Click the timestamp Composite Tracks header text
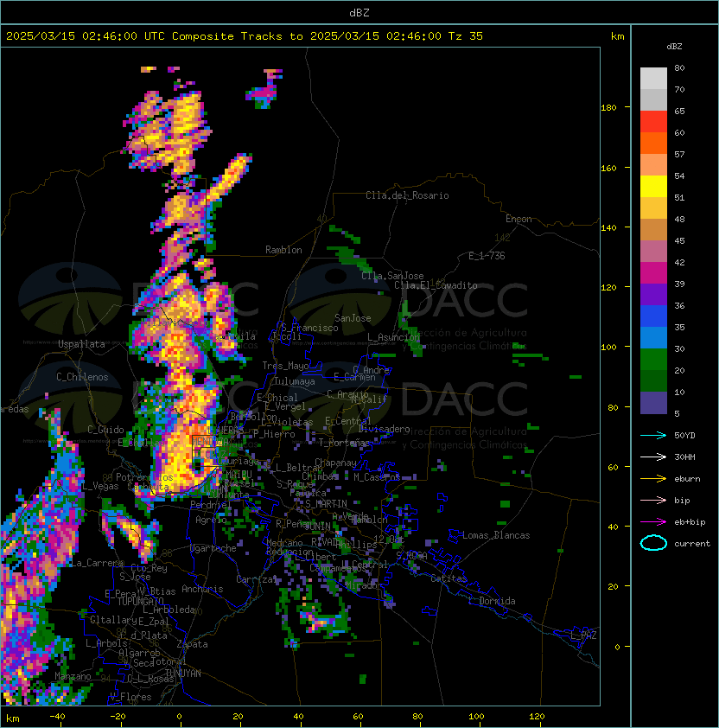This screenshot has height=728, width=719. point(245,36)
